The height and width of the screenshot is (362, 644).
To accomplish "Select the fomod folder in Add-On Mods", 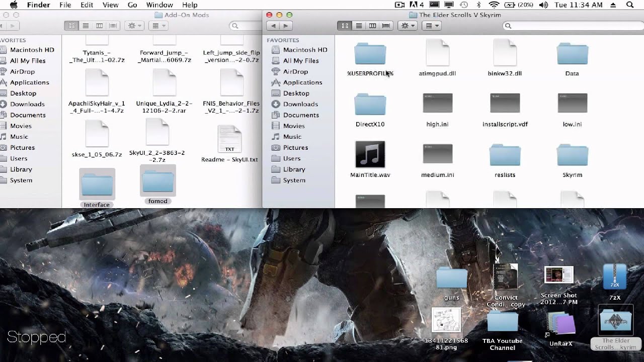I will coord(157,181).
